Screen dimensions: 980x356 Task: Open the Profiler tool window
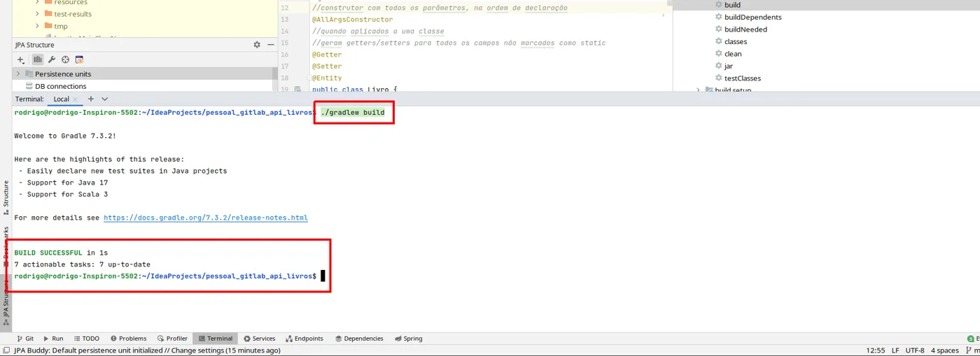pos(172,339)
